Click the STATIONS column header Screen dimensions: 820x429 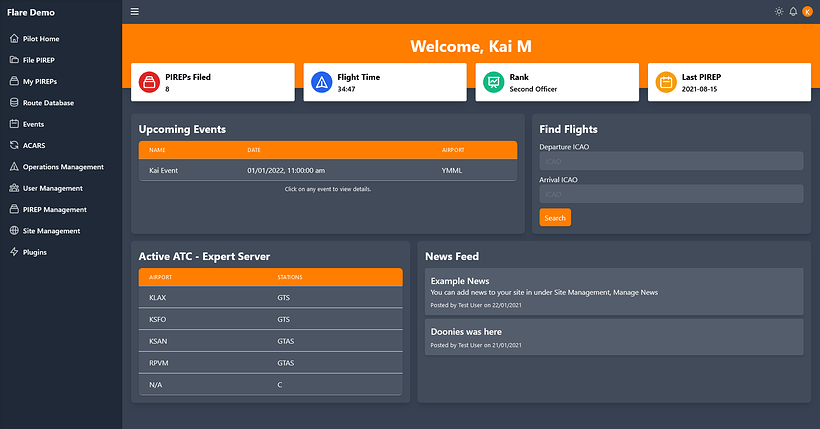click(290, 277)
